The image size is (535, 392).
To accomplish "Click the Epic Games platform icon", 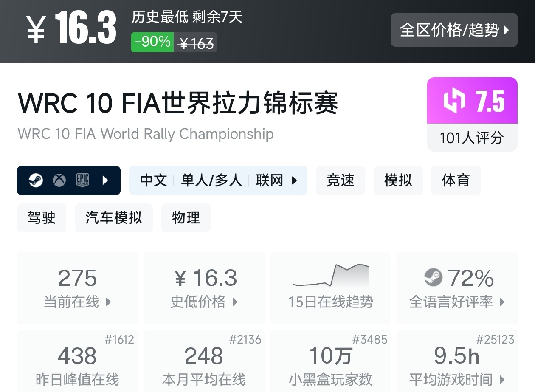I will [82, 180].
